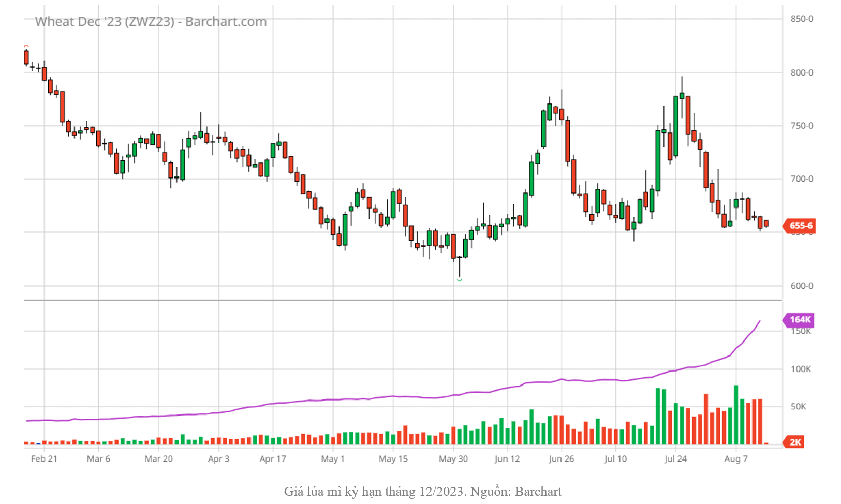Click the Apr 3 date label

coord(218,459)
